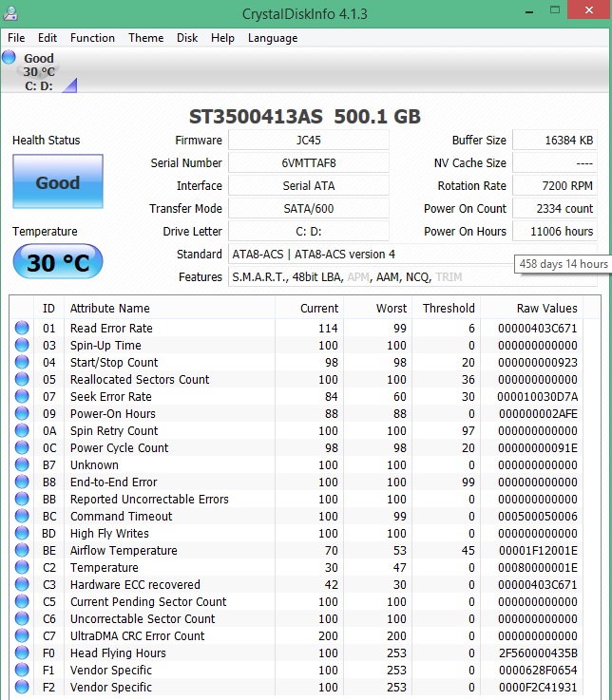The image size is (612, 700).
Task: Click the status orb for B7 Unknown row
Action: tap(22, 464)
